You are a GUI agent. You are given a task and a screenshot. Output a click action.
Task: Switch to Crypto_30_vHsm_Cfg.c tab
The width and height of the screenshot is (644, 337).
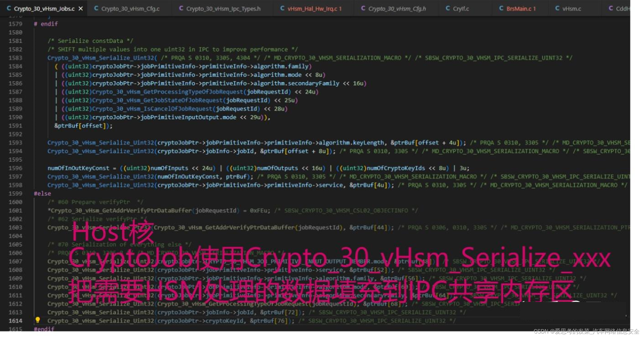tap(130, 9)
